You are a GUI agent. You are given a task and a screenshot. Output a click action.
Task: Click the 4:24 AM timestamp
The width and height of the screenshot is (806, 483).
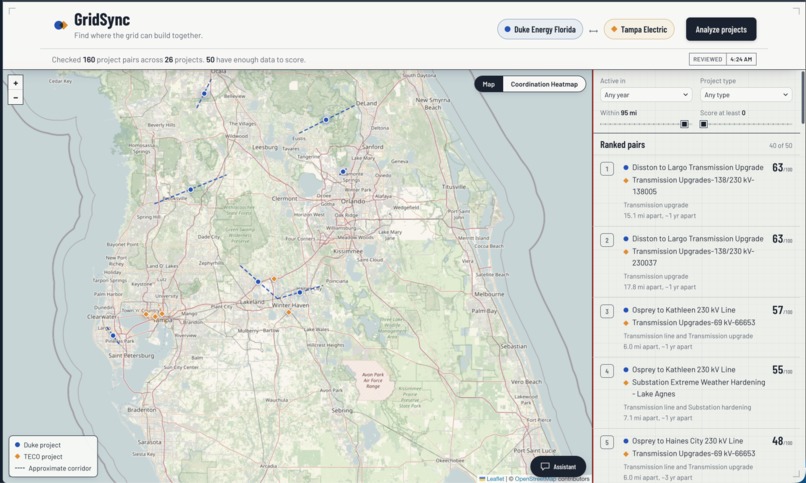pos(741,59)
